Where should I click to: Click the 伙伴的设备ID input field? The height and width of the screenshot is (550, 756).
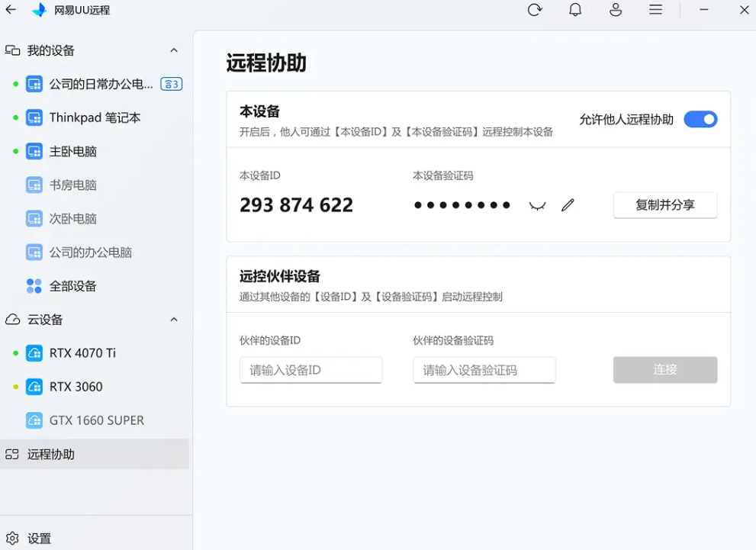(310, 370)
